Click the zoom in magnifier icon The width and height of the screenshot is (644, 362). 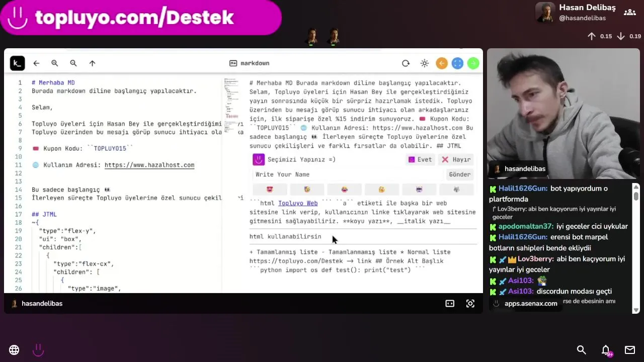[x=55, y=63]
